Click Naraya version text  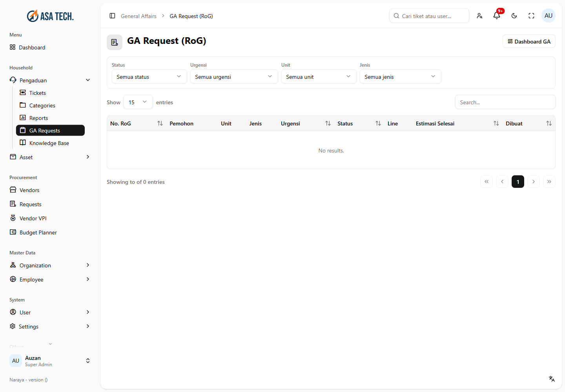[29, 380]
